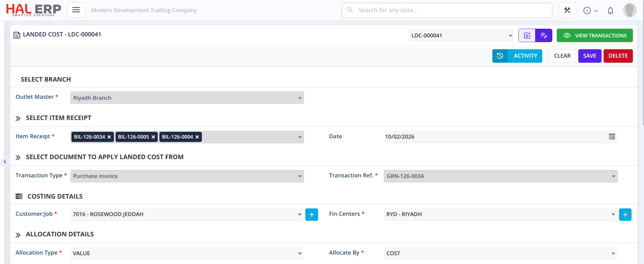Expand the sidebar with left chevron
The height and width of the screenshot is (264, 644).
click(x=5, y=162)
